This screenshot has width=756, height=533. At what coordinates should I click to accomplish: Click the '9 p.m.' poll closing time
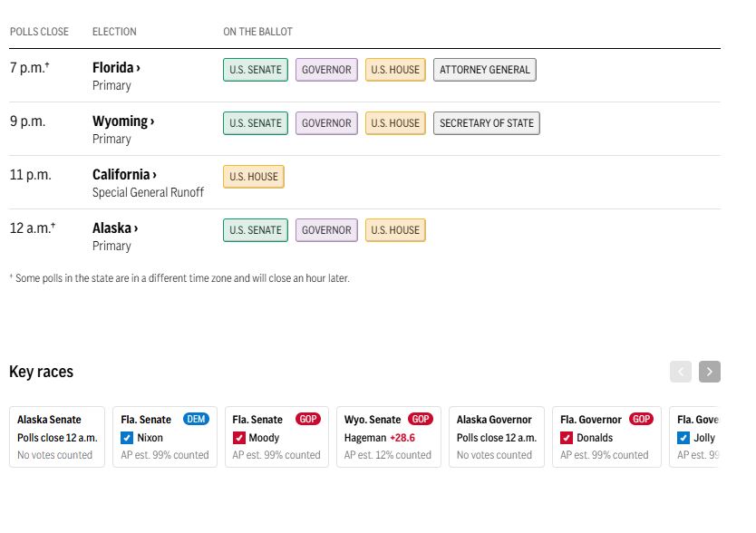(x=27, y=121)
